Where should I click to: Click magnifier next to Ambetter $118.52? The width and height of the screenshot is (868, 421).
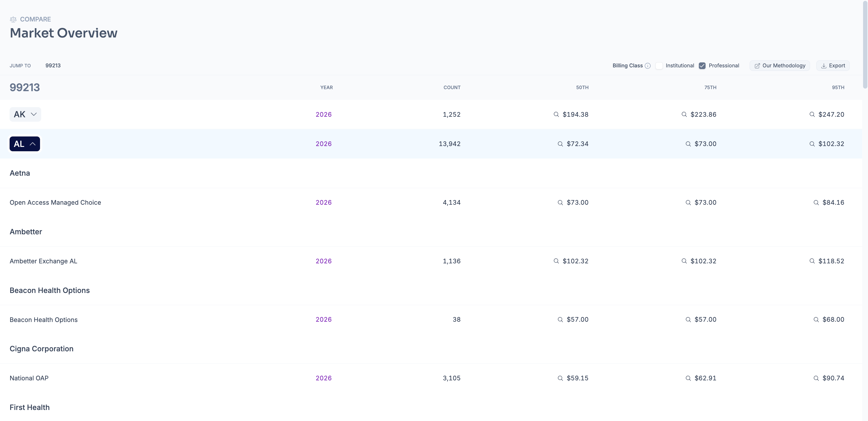tap(812, 261)
